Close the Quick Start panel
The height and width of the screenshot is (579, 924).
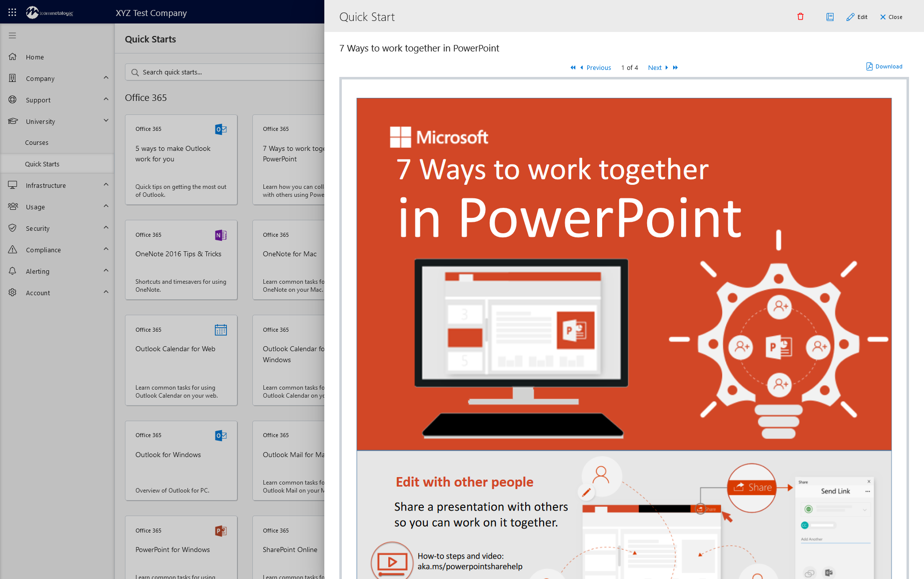(x=891, y=17)
